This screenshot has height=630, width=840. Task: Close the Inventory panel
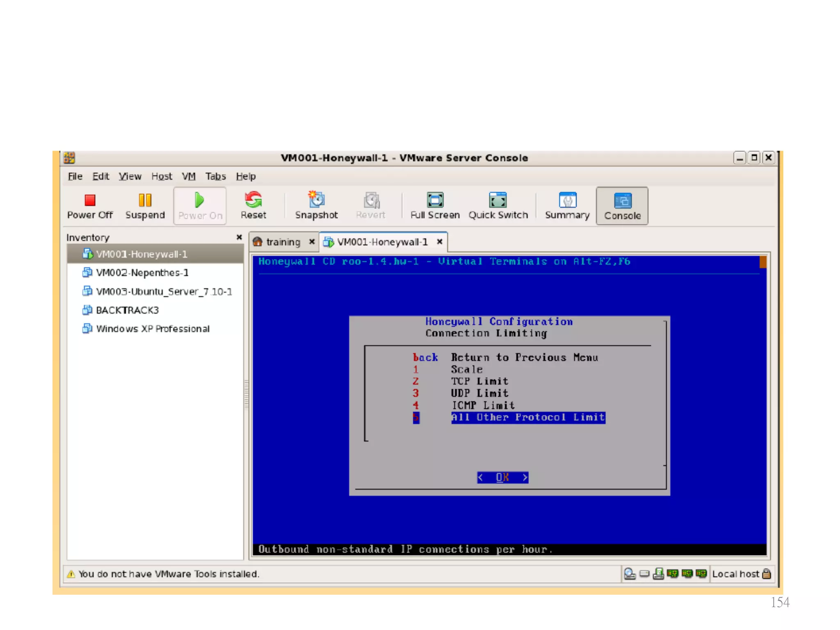(239, 237)
